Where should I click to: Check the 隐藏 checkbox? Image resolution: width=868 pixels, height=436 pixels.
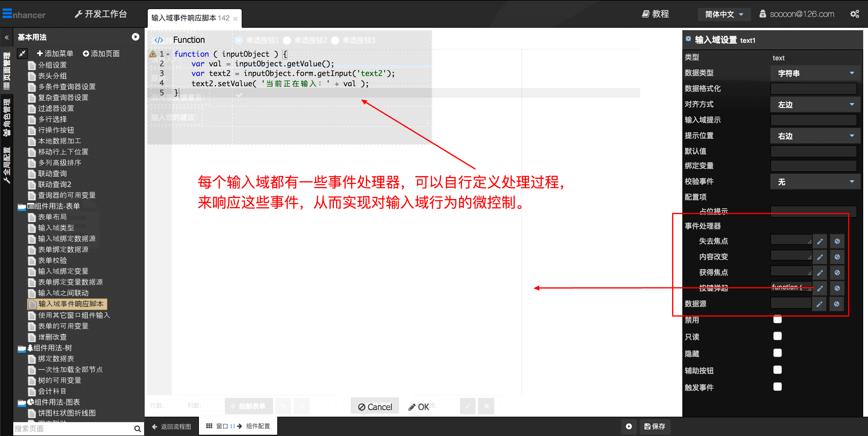coord(777,353)
